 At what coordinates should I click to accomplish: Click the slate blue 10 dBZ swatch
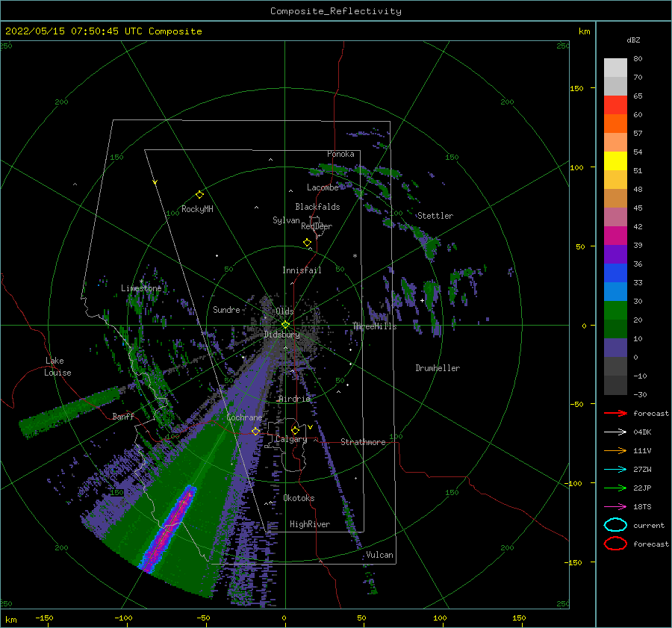point(615,347)
